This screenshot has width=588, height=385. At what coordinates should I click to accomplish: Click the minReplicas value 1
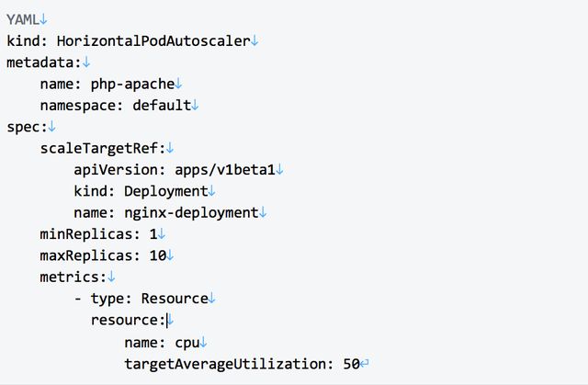click(x=153, y=233)
